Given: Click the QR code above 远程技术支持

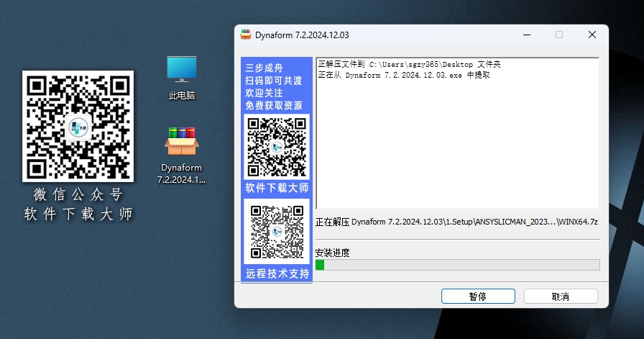Looking at the screenshot, I should click(277, 232).
